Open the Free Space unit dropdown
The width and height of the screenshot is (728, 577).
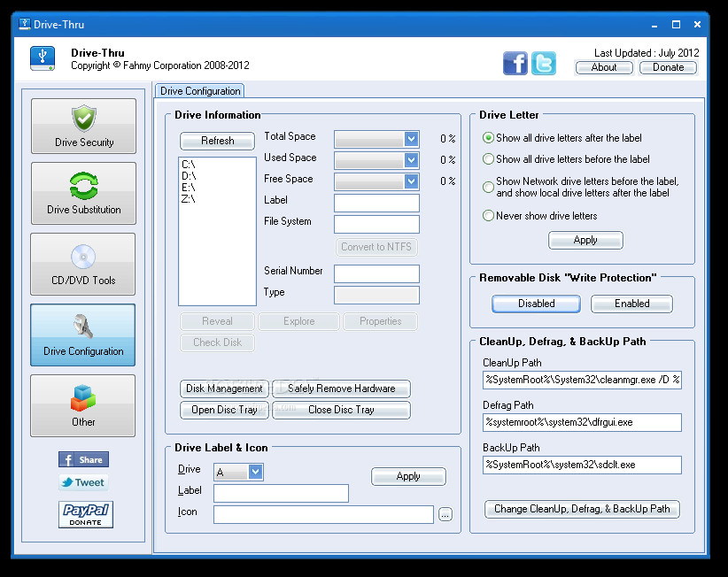pos(411,181)
